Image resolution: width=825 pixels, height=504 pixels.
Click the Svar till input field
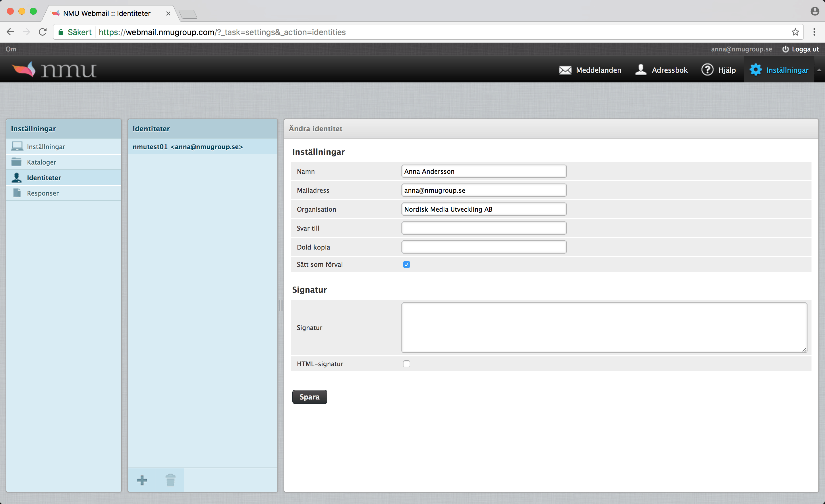(x=484, y=228)
